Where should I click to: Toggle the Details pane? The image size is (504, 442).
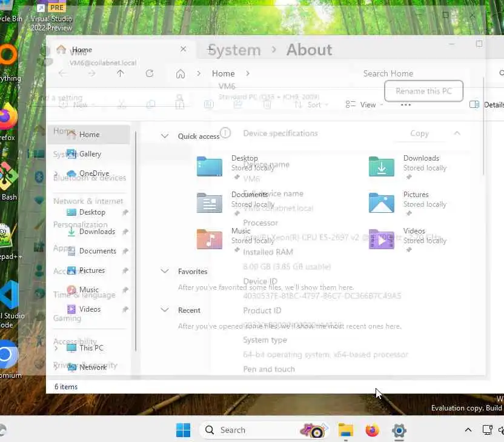[x=486, y=104]
